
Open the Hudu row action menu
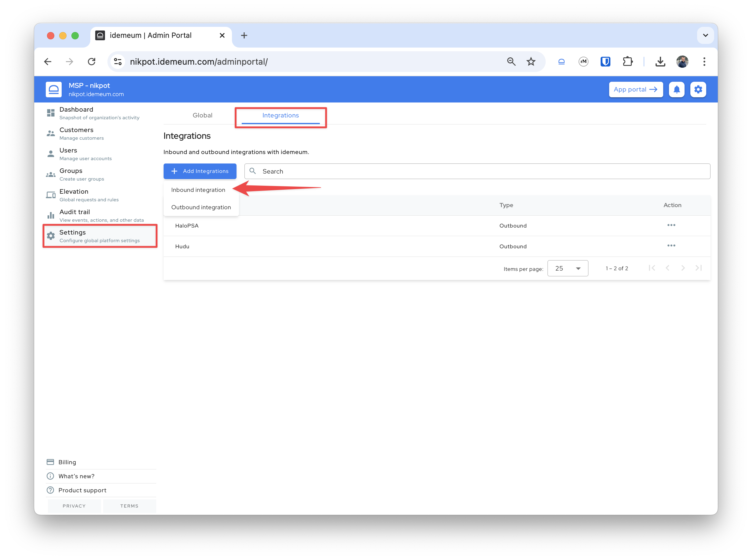672,246
